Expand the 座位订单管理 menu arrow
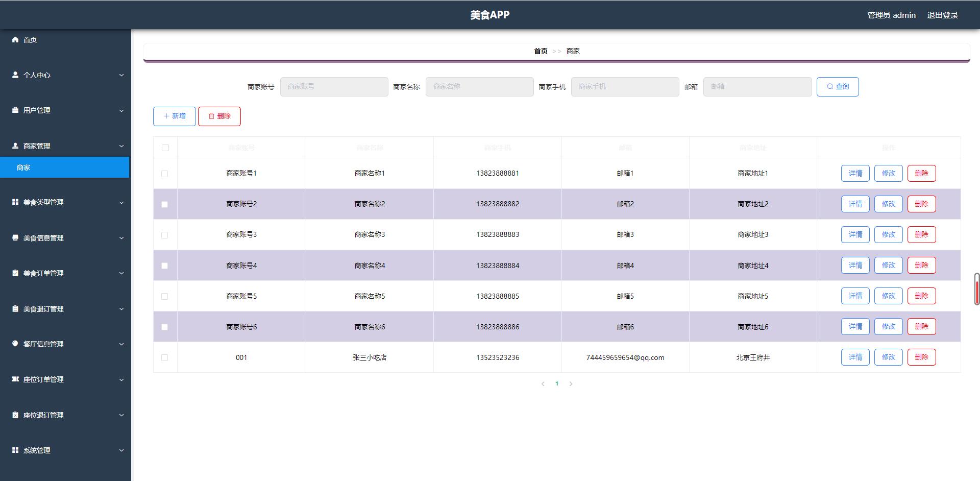Screen dimensions: 980x481 121,379
